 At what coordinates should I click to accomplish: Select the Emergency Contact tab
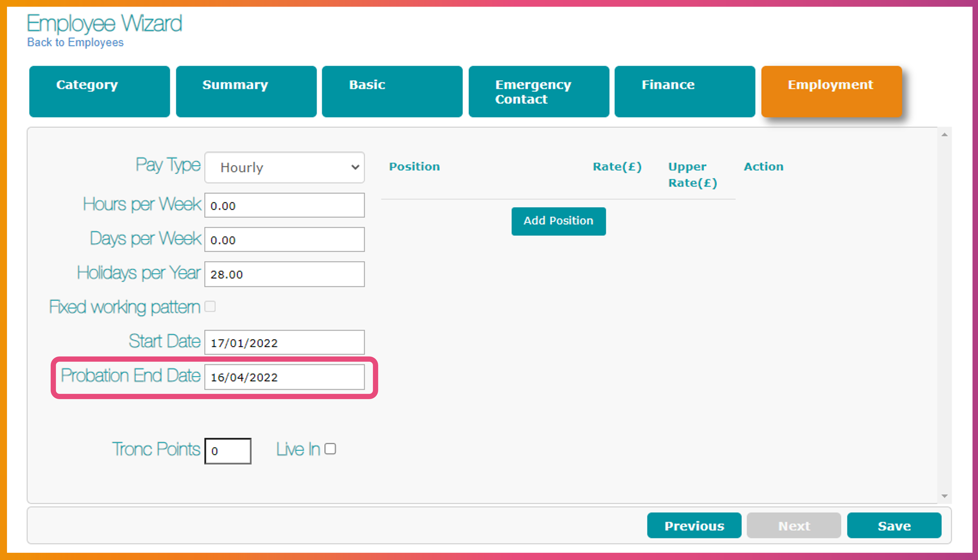pyautogui.click(x=538, y=92)
